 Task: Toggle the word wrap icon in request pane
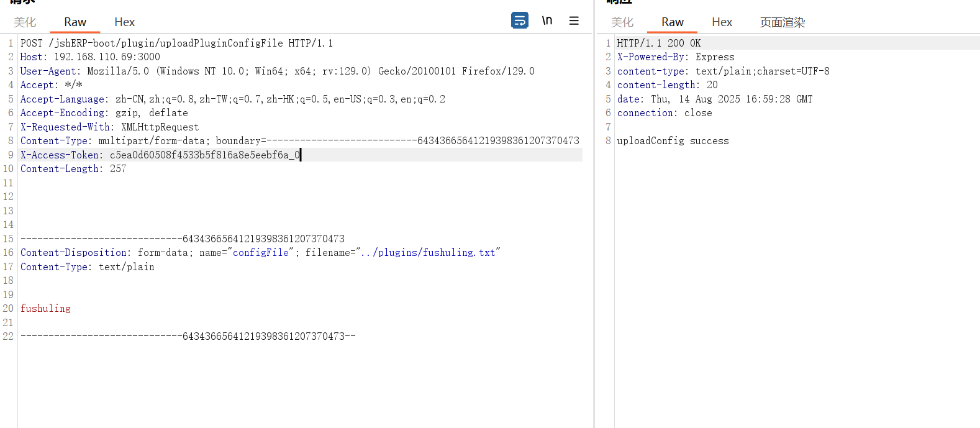click(x=520, y=20)
